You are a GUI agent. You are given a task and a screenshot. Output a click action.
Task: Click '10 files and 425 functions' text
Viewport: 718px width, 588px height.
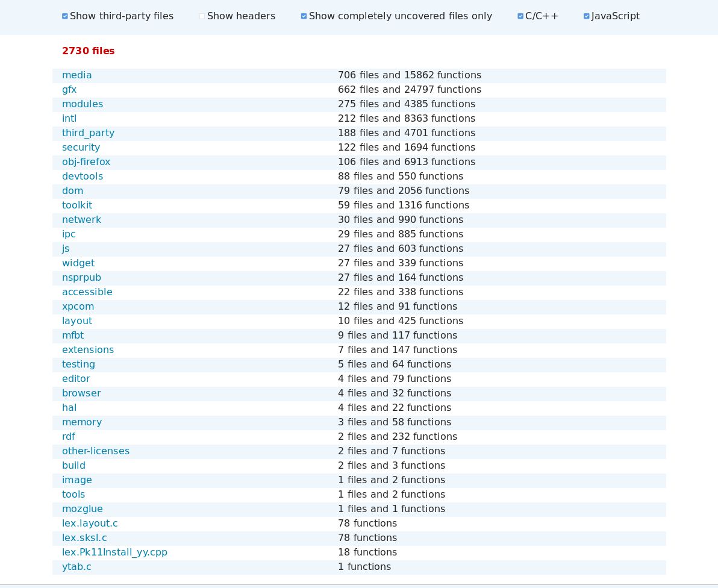[401, 321]
